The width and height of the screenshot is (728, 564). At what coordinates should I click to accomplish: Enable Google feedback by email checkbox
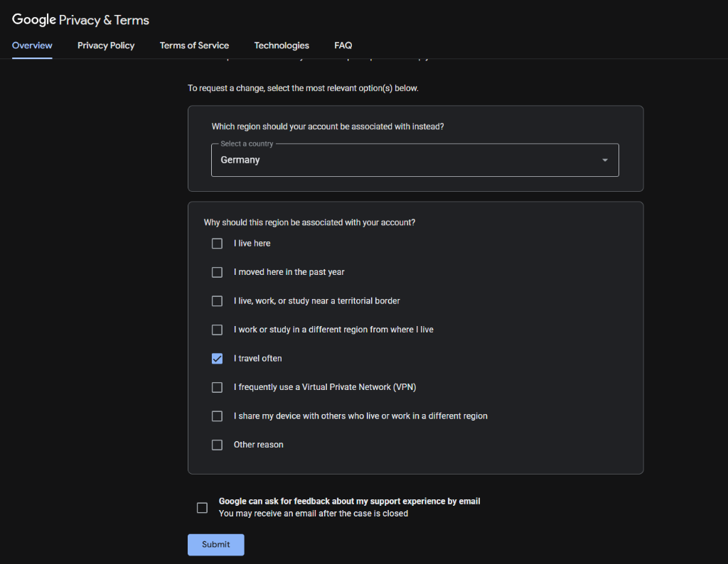(x=202, y=508)
